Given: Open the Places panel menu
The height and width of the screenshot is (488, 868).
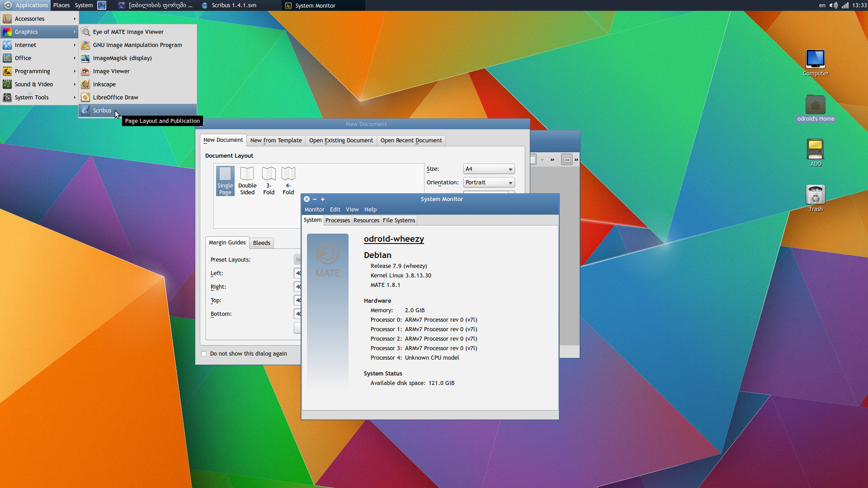Looking at the screenshot, I should [x=61, y=5].
